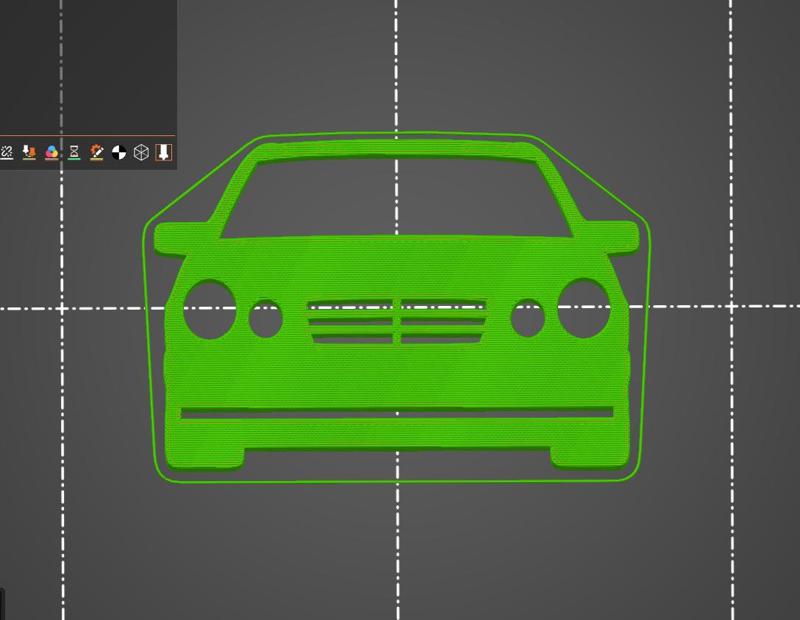The height and width of the screenshot is (620, 800).
Task: Click the hourglass time icon
Action: 74,152
